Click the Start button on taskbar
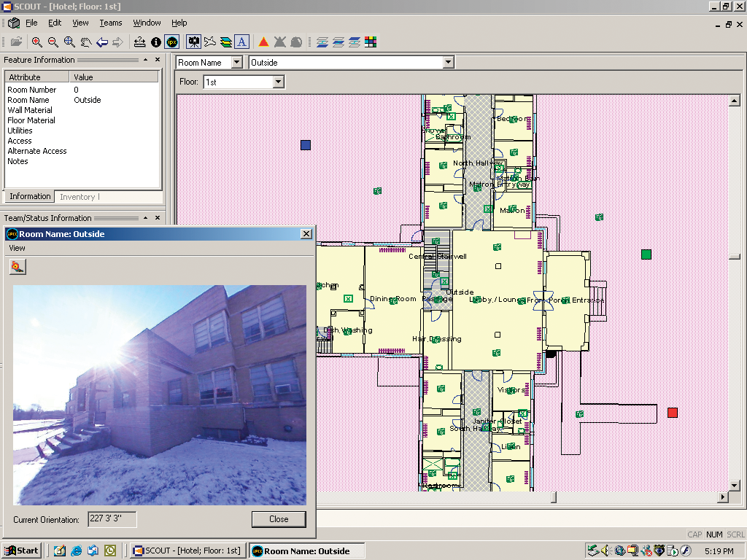 pyautogui.click(x=22, y=551)
